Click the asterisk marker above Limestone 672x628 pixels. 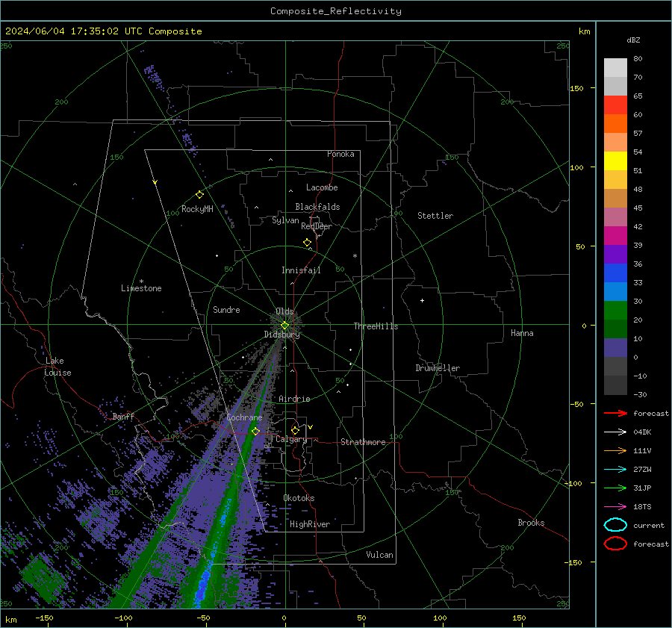coord(141,282)
